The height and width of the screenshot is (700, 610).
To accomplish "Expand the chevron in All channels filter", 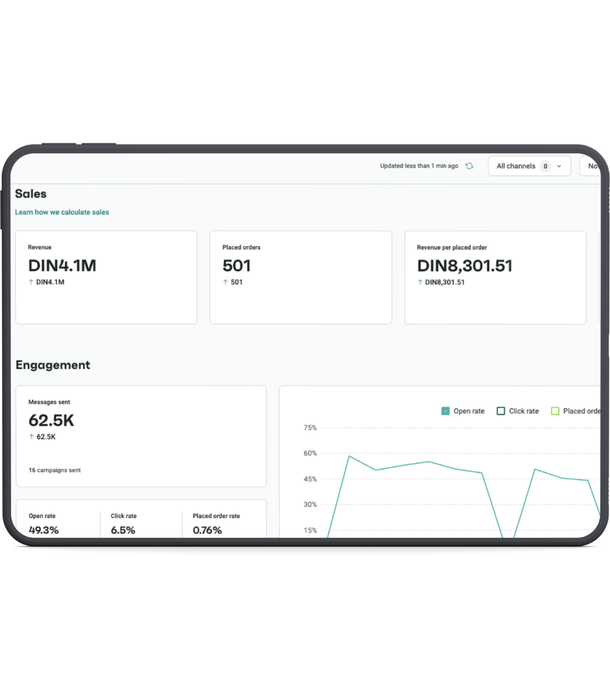I will coord(559,166).
